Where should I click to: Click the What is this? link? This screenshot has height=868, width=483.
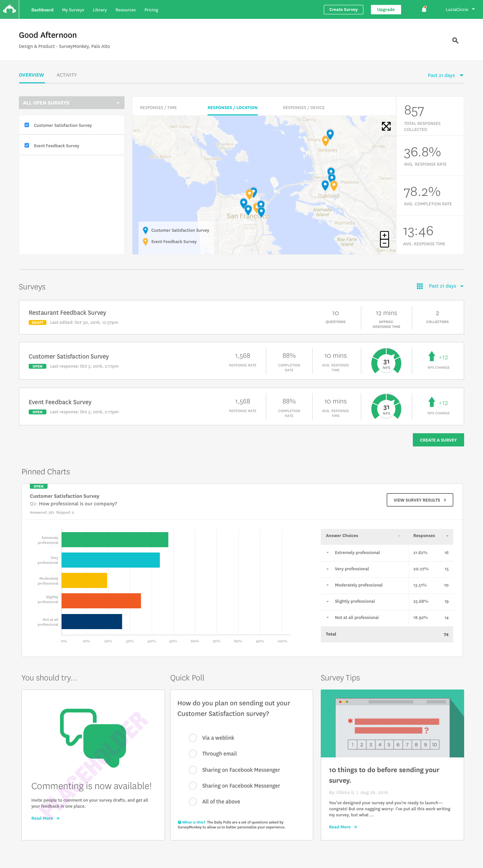click(x=194, y=822)
